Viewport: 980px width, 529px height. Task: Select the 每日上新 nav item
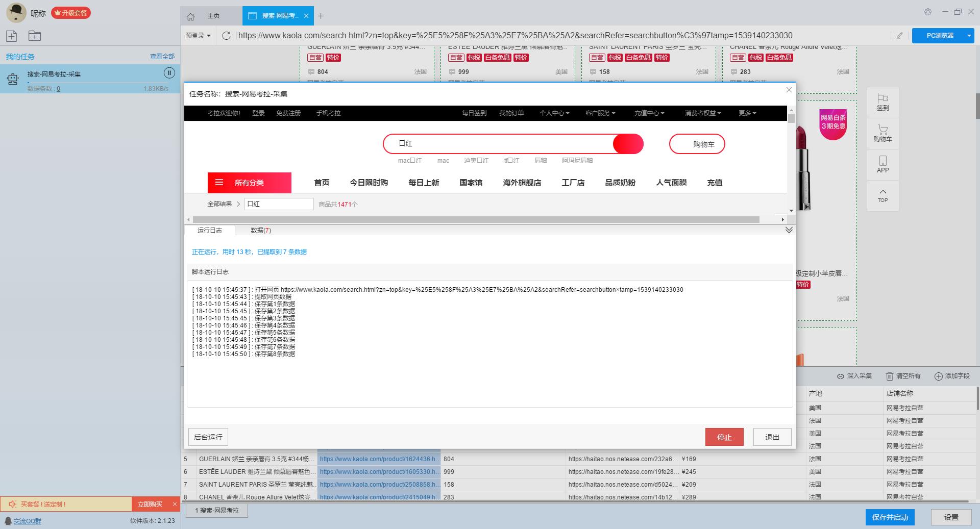tap(424, 183)
